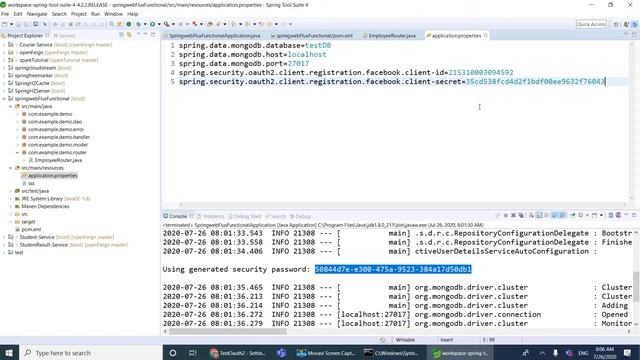The image size is (640, 360).
Task: Click the Debug bug toolbar icon
Action: coord(139,24)
